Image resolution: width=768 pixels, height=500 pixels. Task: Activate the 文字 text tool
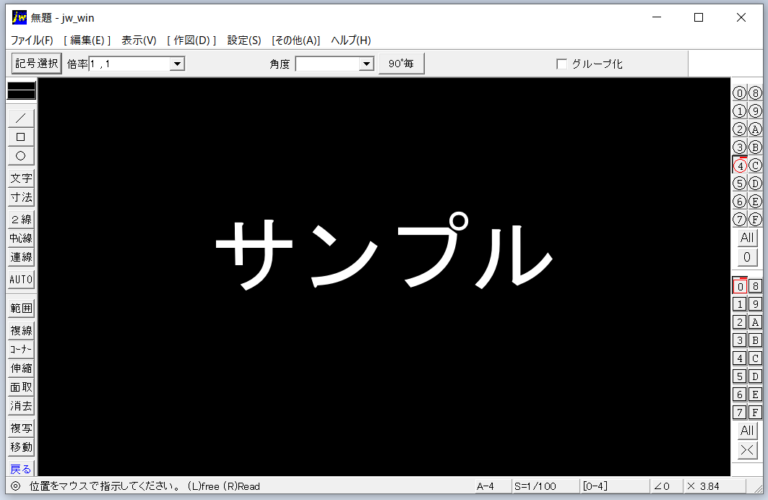pos(21,178)
